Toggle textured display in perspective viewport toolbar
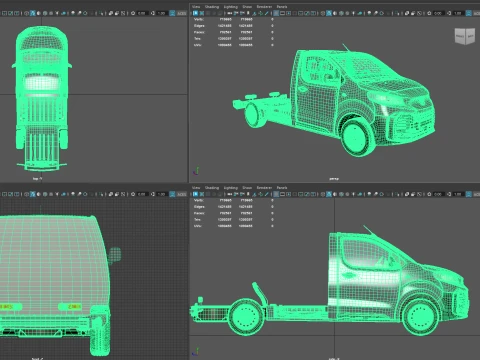This screenshot has height=360, width=480. (347, 13)
